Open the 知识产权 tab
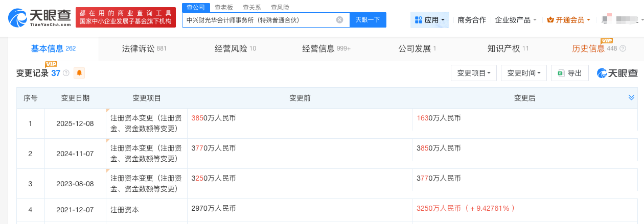The image size is (644, 224). (508, 48)
